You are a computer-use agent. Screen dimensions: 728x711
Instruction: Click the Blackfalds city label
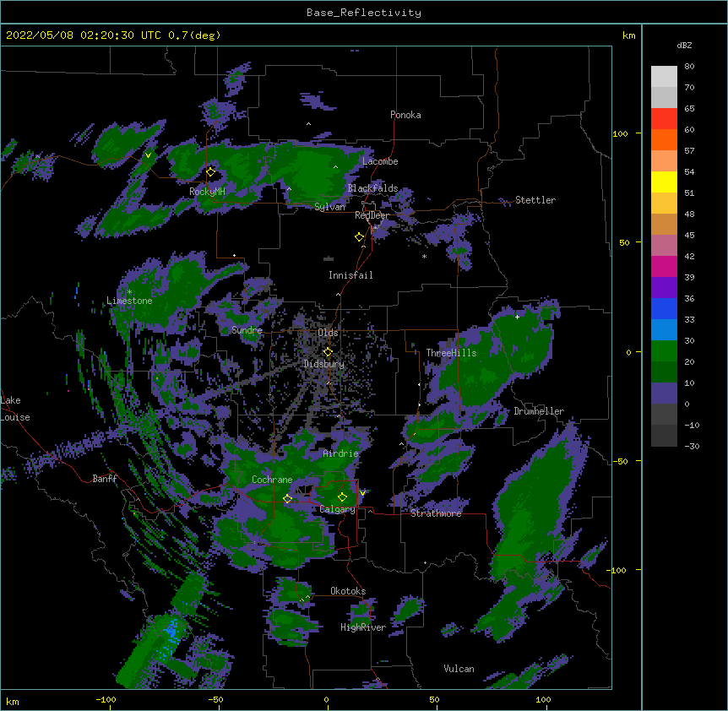click(372, 188)
